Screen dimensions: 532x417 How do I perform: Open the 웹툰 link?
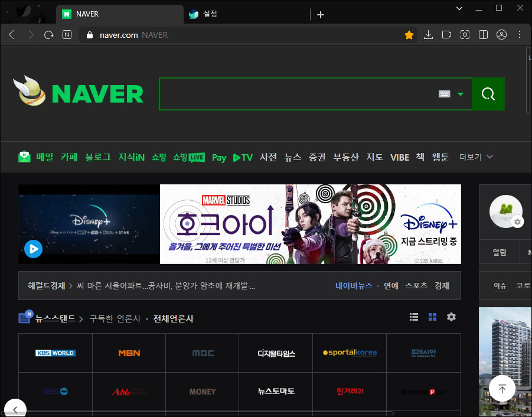pyautogui.click(x=440, y=157)
